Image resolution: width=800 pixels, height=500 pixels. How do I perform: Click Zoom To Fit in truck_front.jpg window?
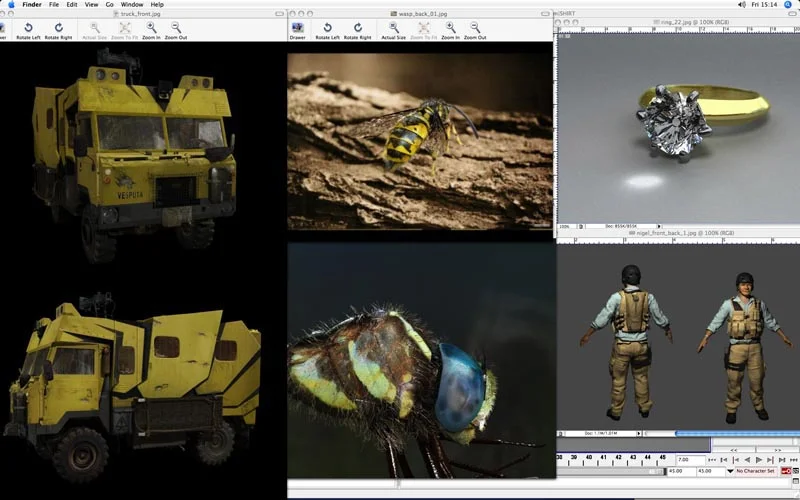tap(124, 31)
